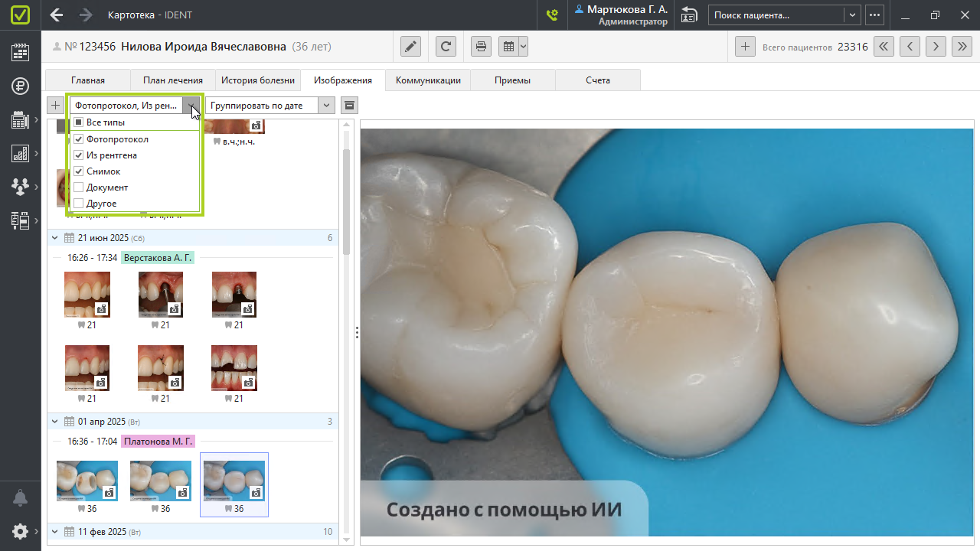Click the printer icon in toolbar
The image size is (980, 551).
point(481,47)
